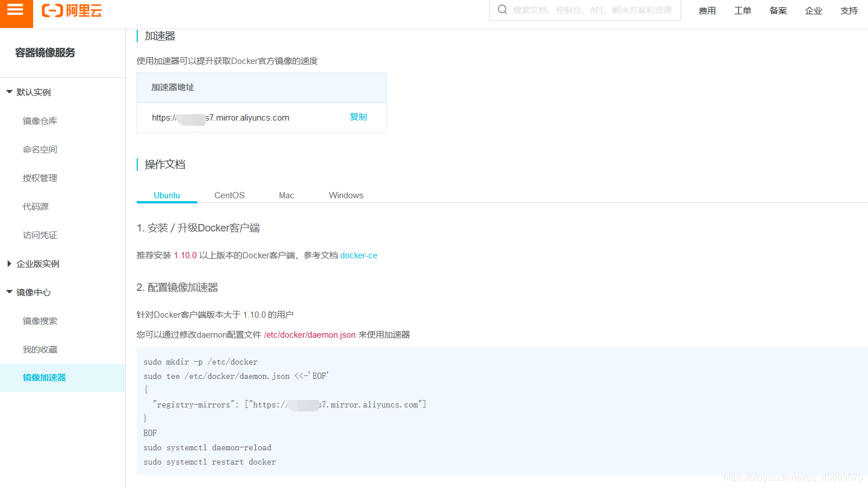Switch to the Mac tab
The height and width of the screenshot is (488, 868).
click(x=286, y=195)
